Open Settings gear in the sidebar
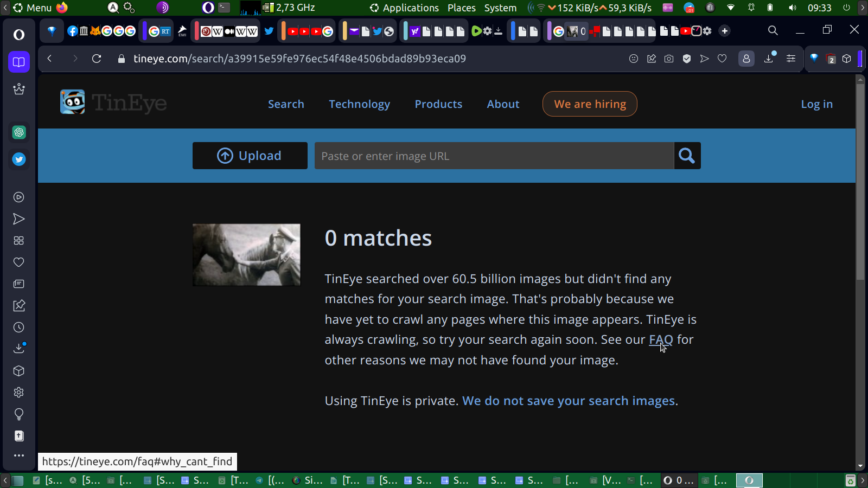This screenshot has height=488, width=868. 19,393
